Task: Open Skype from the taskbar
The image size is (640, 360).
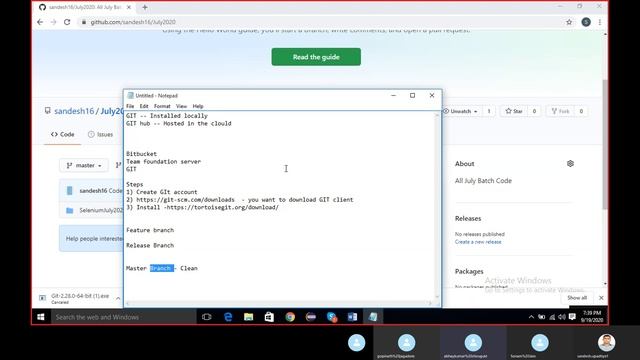Action: (x=331, y=317)
